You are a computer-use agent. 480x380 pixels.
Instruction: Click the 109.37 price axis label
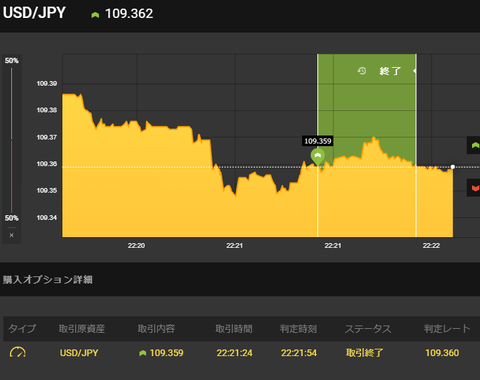pos(47,137)
